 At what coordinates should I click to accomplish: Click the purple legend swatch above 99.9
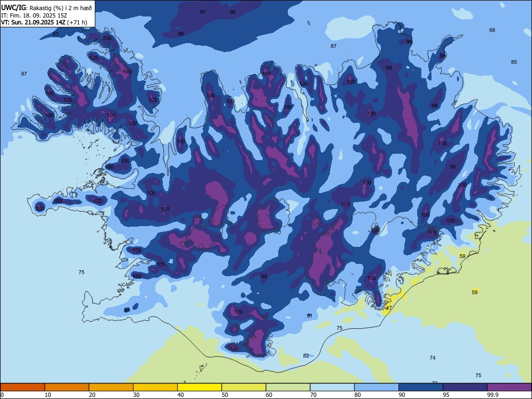(x=509, y=387)
